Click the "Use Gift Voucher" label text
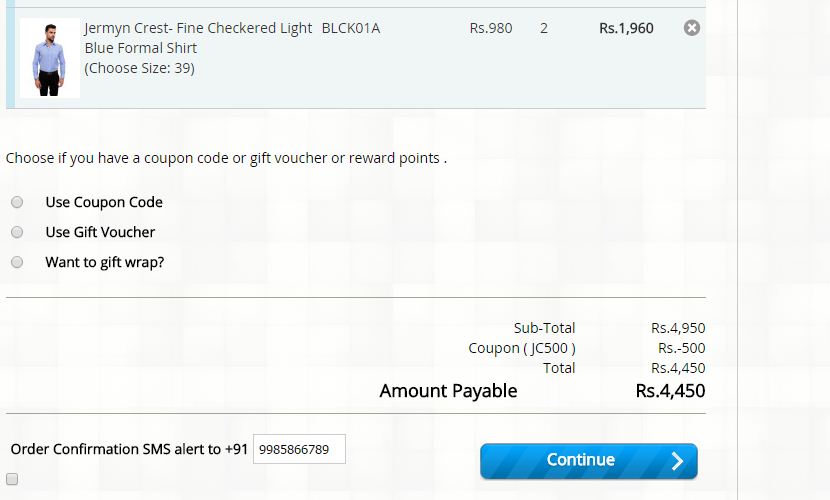 coord(100,232)
